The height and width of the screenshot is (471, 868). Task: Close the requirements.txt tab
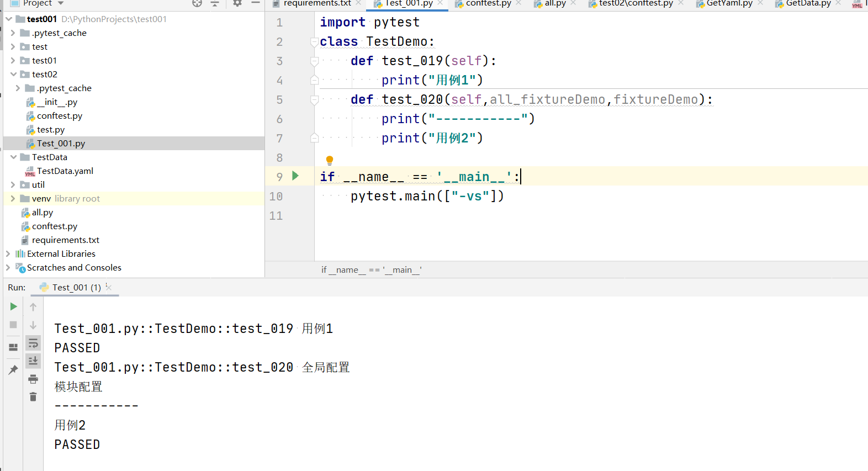click(358, 3)
